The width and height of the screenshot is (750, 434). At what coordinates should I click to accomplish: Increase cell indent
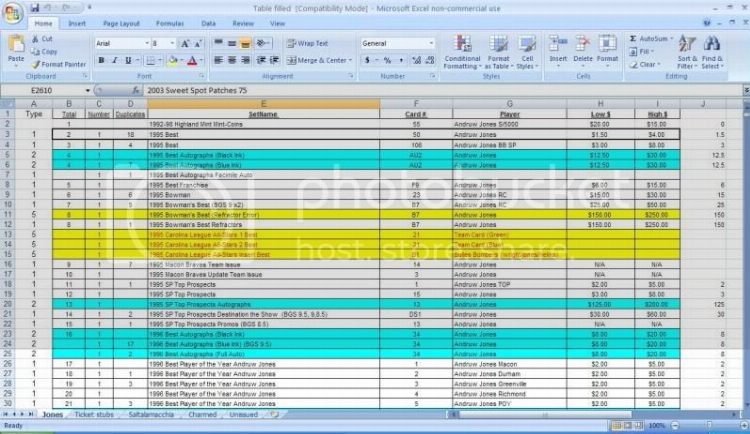click(x=274, y=60)
